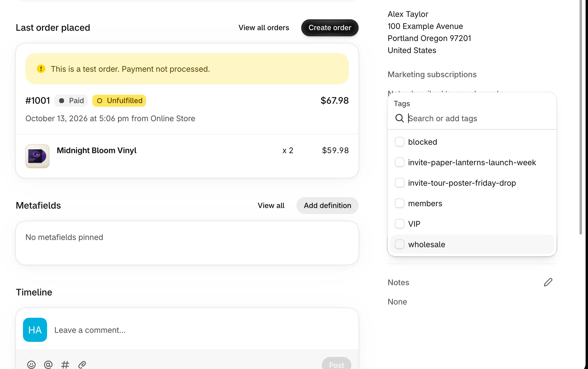The height and width of the screenshot is (369, 588).
Task: Click the page vertical scrollbar
Action: coord(580,117)
